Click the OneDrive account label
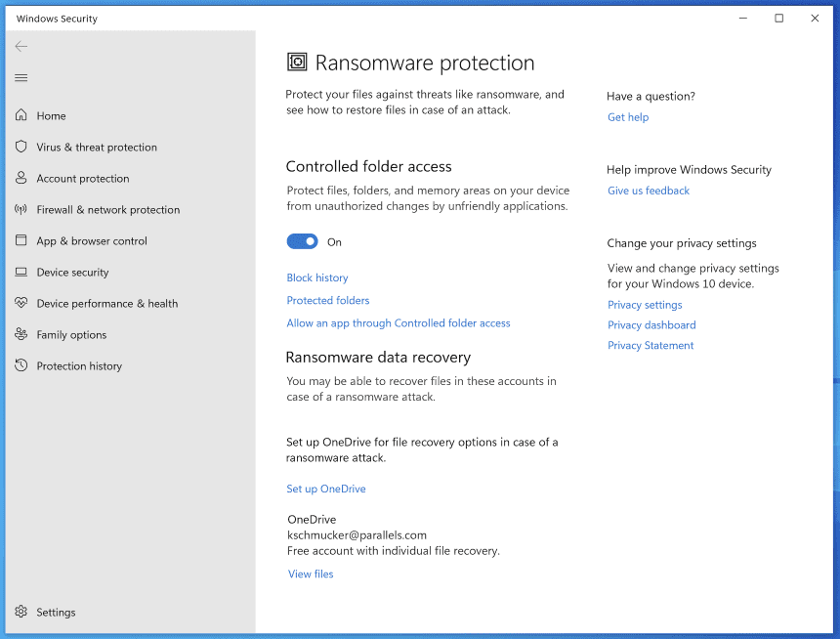This screenshot has height=639, width=840. (x=312, y=520)
